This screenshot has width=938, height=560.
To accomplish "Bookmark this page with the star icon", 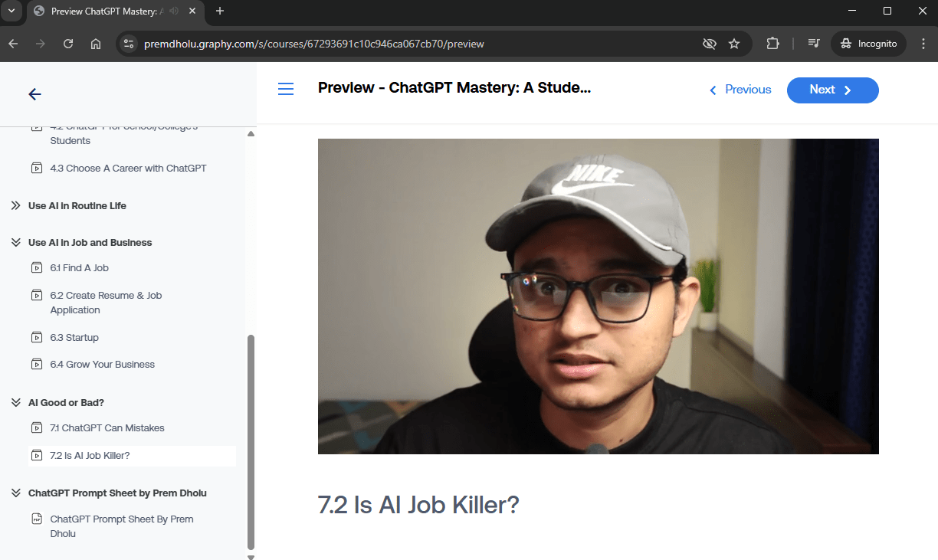I will pos(734,44).
